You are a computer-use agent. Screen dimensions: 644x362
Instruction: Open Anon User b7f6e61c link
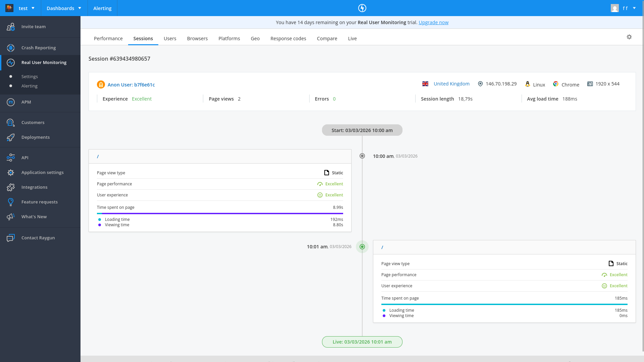pos(131,85)
